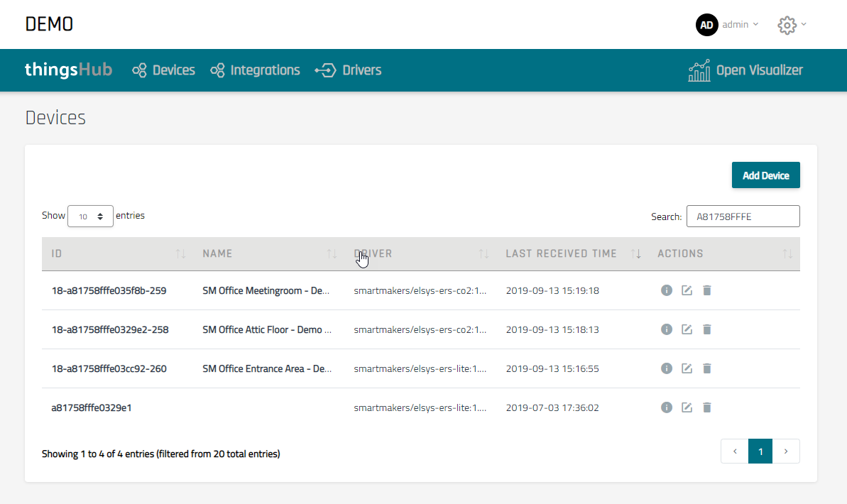Open the Drivers navigation item

(349, 70)
